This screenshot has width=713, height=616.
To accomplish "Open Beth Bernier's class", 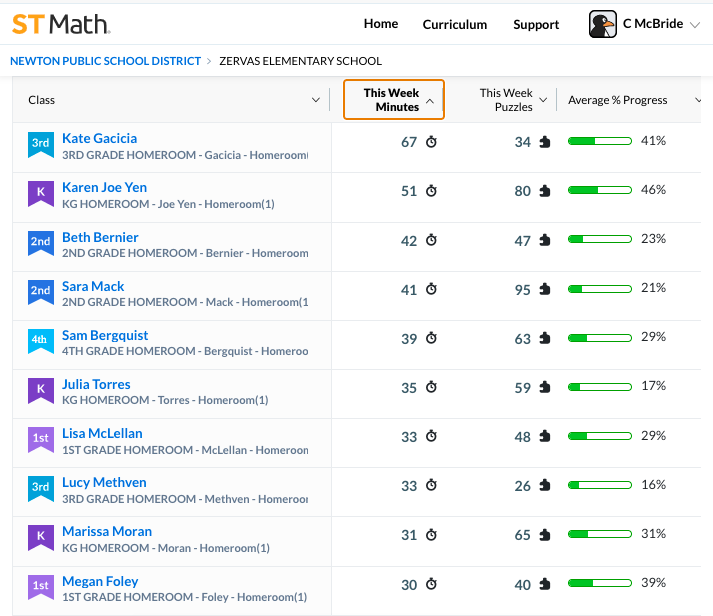I will pyautogui.click(x=100, y=237).
